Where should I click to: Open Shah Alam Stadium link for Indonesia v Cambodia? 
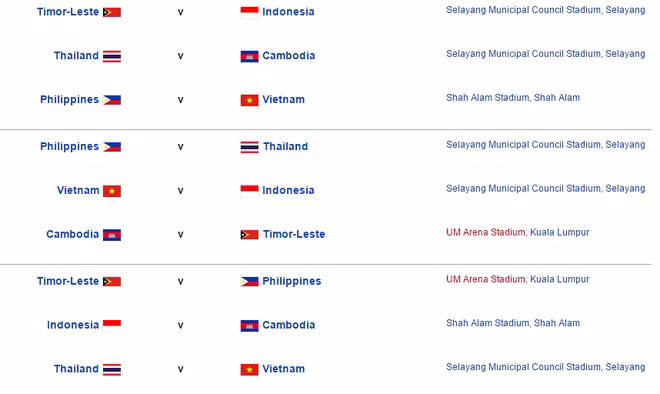(487, 323)
